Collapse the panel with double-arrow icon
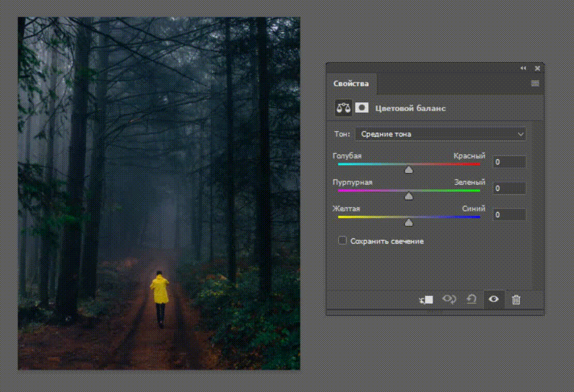The height and width of the screenshot is (392, 574). point(523,68)
